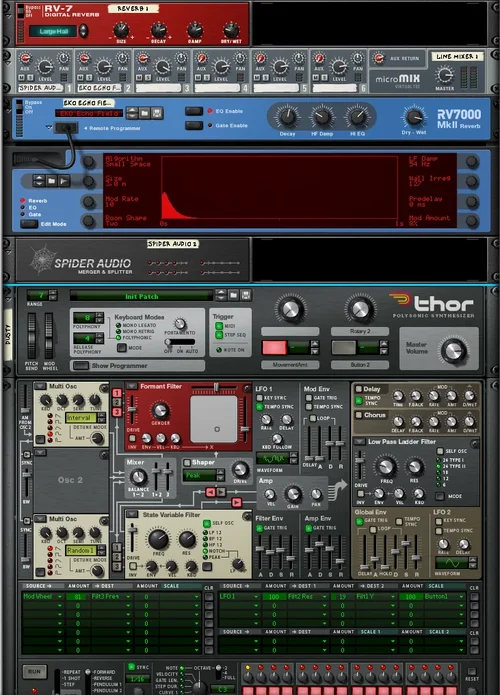Enable the Delay effect in Thor
Screen dimensions: 500x695
(x=359, y=389)
